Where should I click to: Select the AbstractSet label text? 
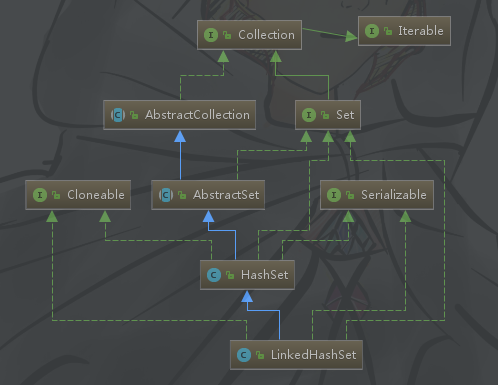click(x=226, y=195)
